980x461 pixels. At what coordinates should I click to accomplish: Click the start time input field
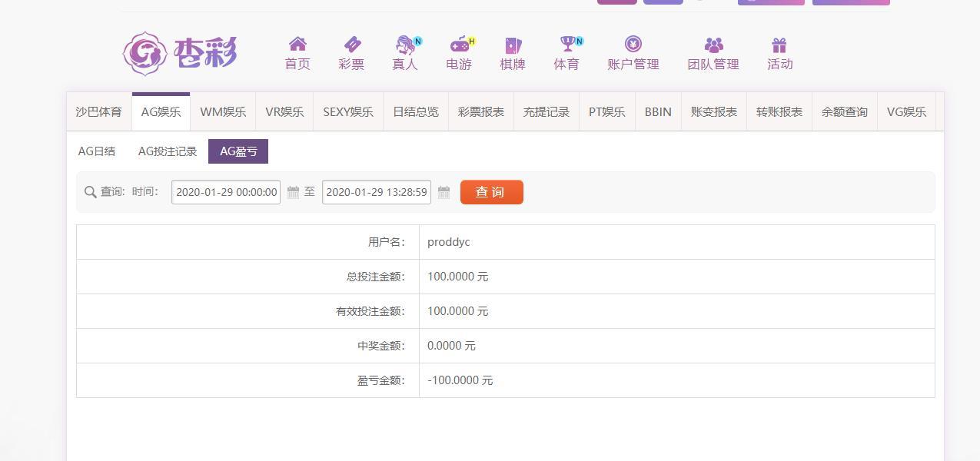[x=226, y=192]
